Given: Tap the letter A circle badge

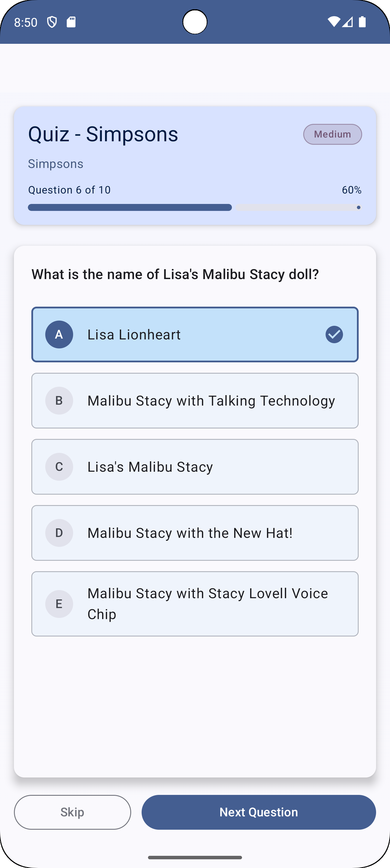Looking at the screenshot, I should coord(59,334).
